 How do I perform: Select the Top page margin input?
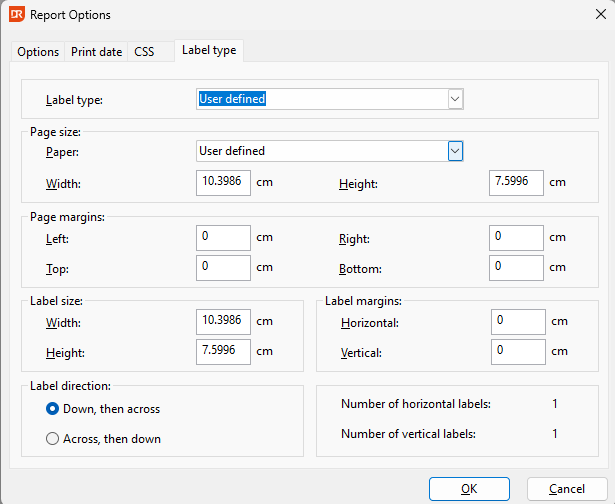pyautogui.click(x=223, y=268)
